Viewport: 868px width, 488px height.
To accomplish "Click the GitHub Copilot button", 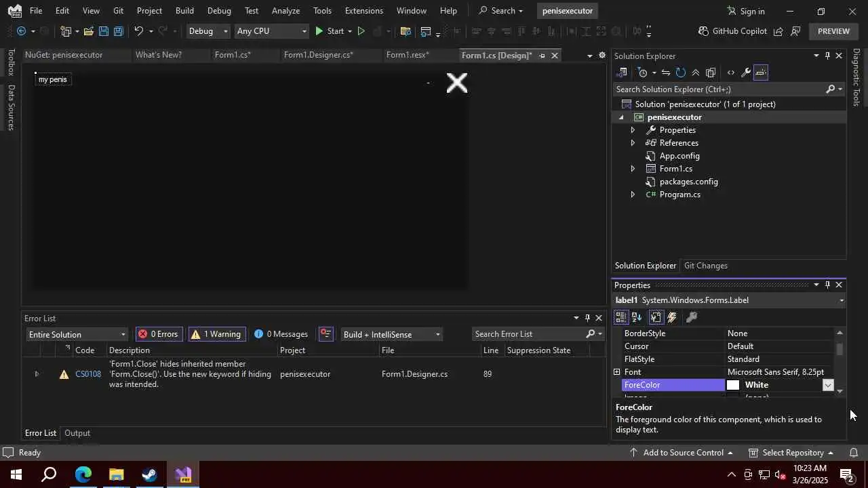I will click(732, 31).
